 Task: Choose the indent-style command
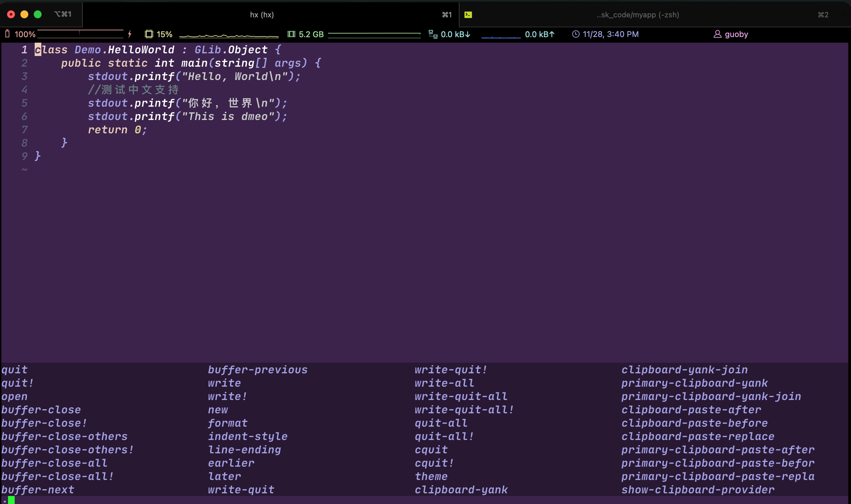click(x=248, y=436)
